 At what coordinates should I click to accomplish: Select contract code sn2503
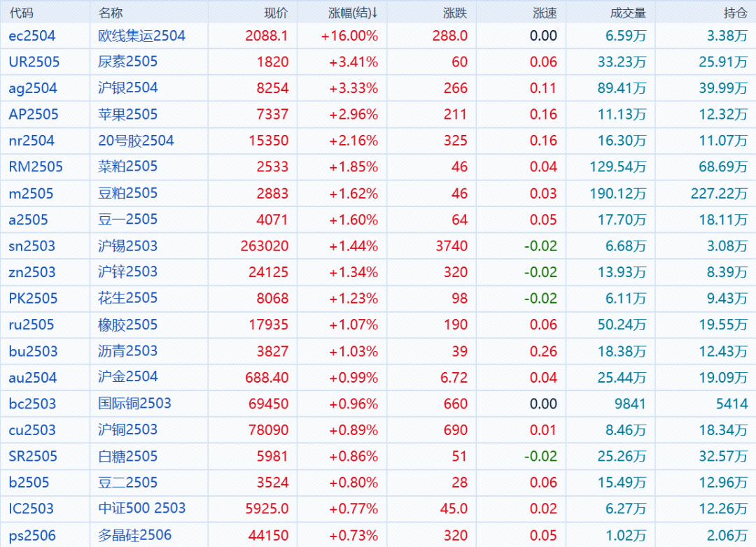(x=32, y=246)
